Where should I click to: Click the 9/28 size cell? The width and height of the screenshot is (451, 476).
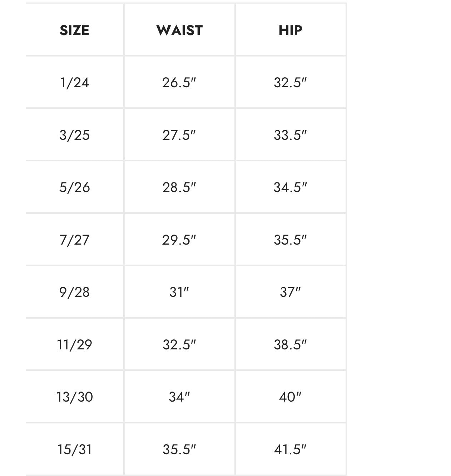(74, 292)
